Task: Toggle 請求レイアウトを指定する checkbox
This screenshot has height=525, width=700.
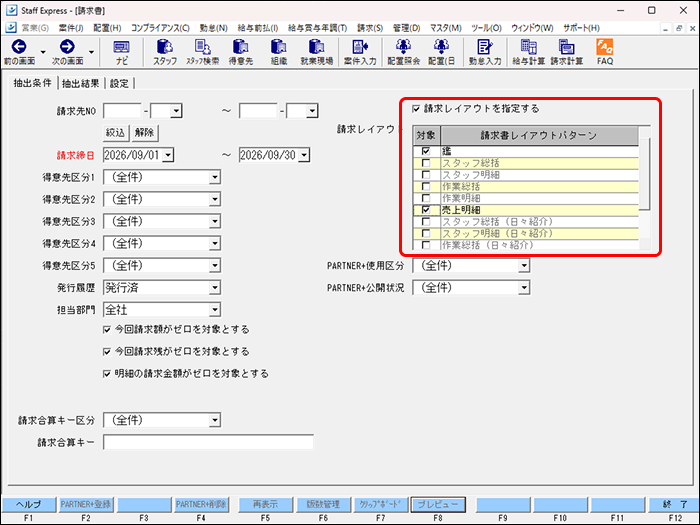Action: tap(416, 108)
